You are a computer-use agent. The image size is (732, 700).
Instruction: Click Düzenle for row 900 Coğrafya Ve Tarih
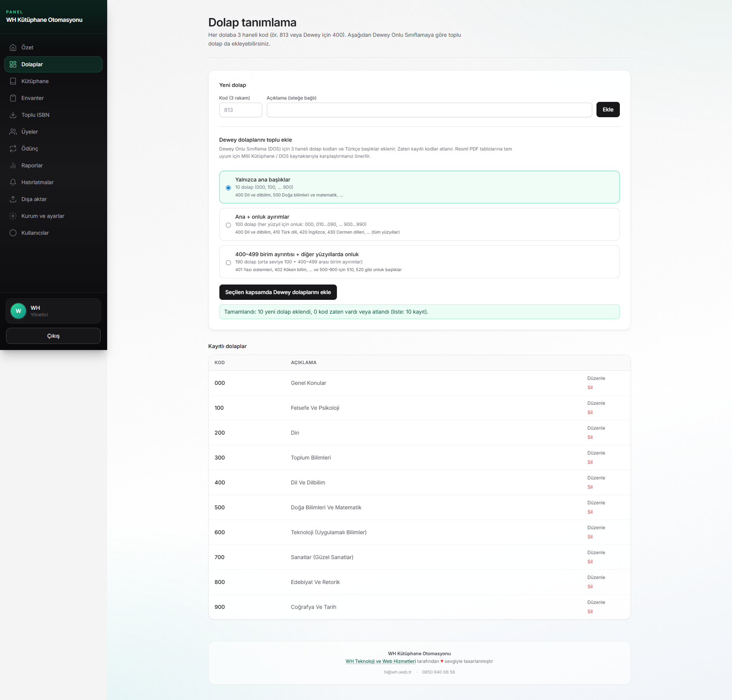click(x=596, y=602)
